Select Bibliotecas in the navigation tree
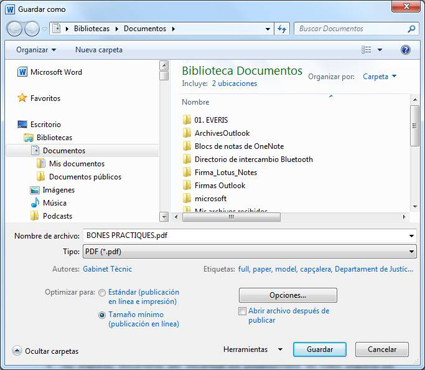 pyautogui.click(x=48, y=137)
